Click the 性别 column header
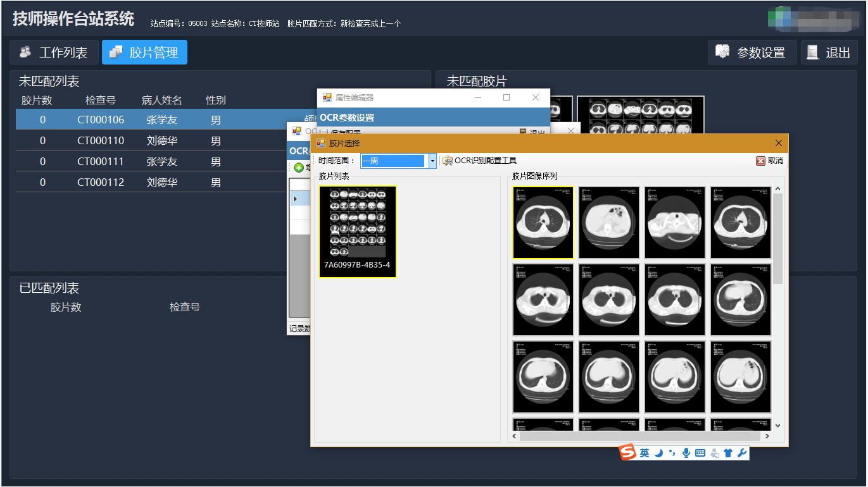The width and height of the screenshot is (868, 487). coord(216,100)
